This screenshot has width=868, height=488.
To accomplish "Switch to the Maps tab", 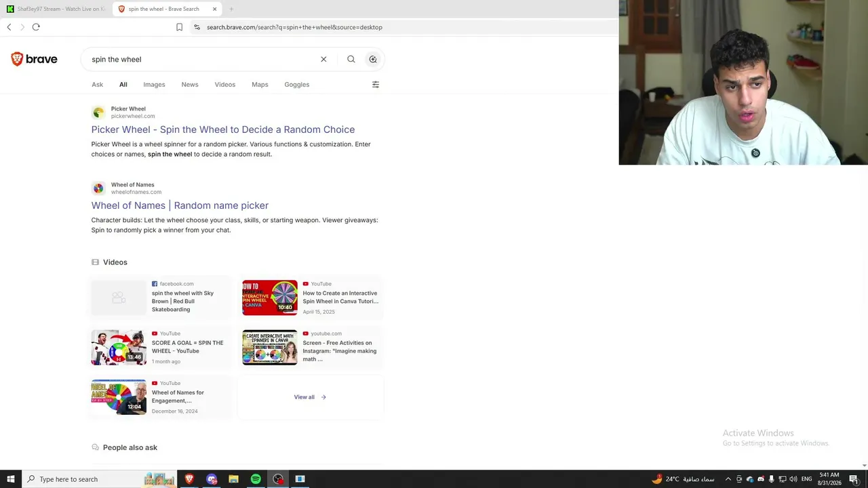I will 260,85.
